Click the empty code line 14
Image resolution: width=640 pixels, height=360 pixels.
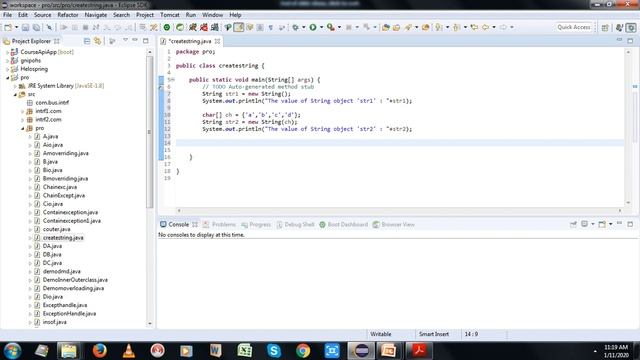(x=400, y=143)
